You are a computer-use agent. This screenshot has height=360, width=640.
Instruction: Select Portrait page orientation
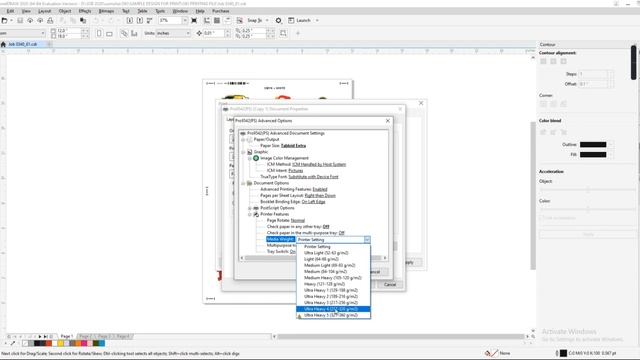[x=99, y=33]
